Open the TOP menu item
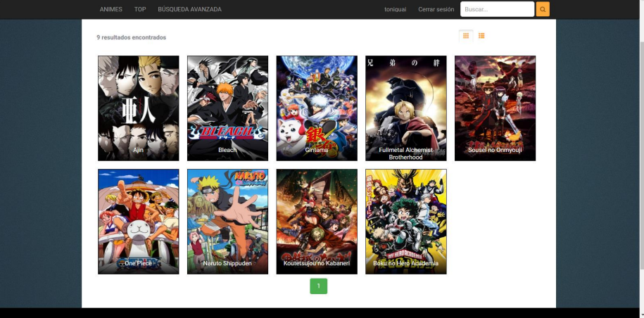 (x=140, y=9)
